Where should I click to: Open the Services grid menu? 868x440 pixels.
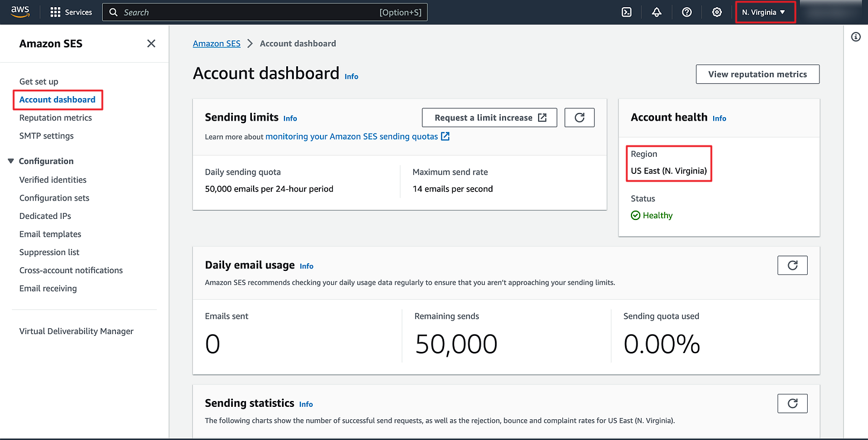click(71, 12)
